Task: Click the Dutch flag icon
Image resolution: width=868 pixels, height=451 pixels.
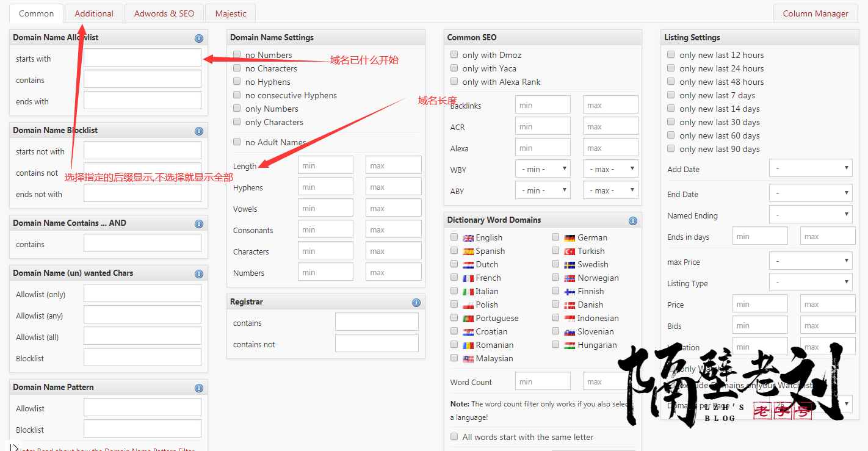Action: click(468, 265)
